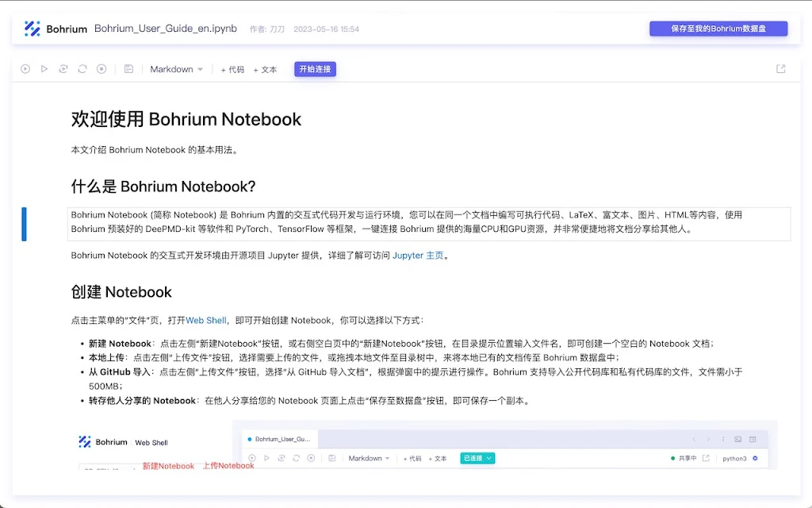
Task: Select the Bohrium_User_Guide_en.ipynb file title
Action: pos(166,29)
